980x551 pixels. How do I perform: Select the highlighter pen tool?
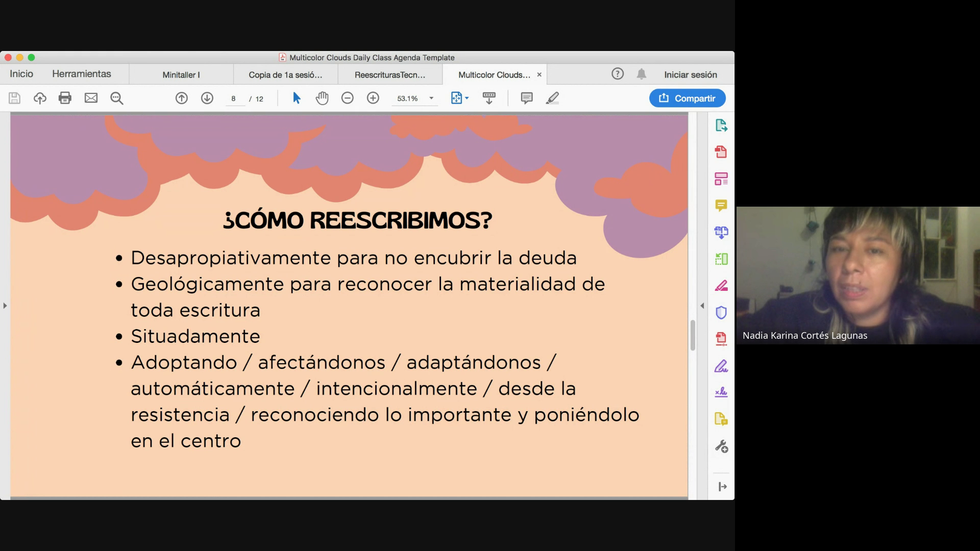552,98
